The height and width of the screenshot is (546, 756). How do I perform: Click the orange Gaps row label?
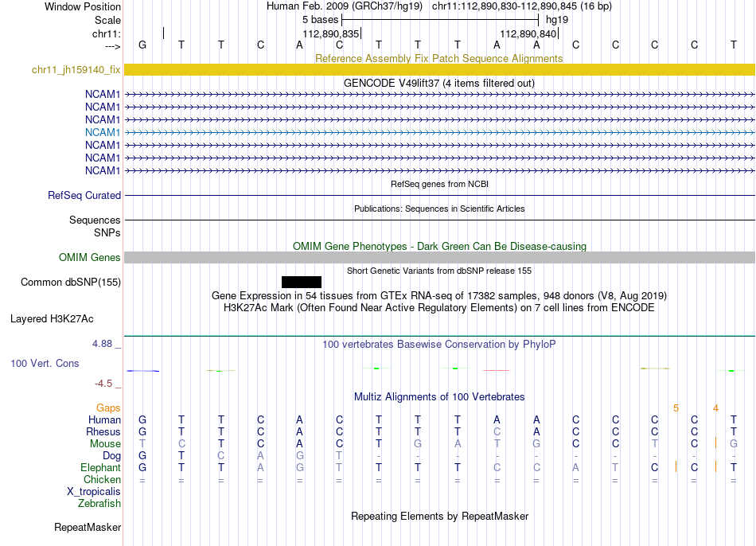point(108,408)
